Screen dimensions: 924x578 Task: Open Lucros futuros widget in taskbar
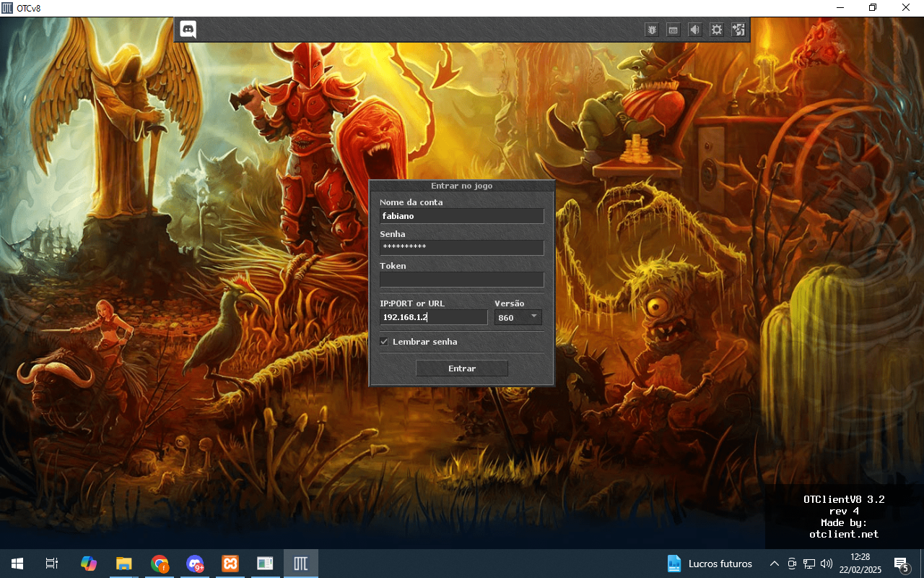(x=710, y=564)
